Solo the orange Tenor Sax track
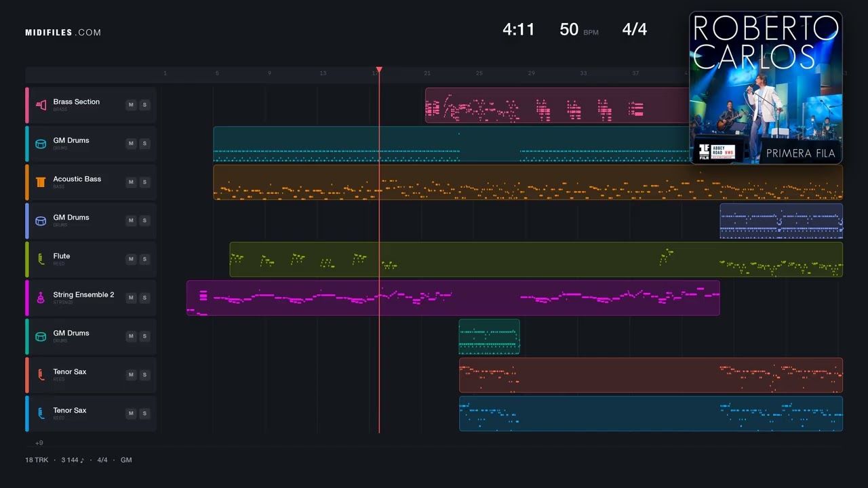The height and width of the screenshot is (488, 868). [144, 375]
